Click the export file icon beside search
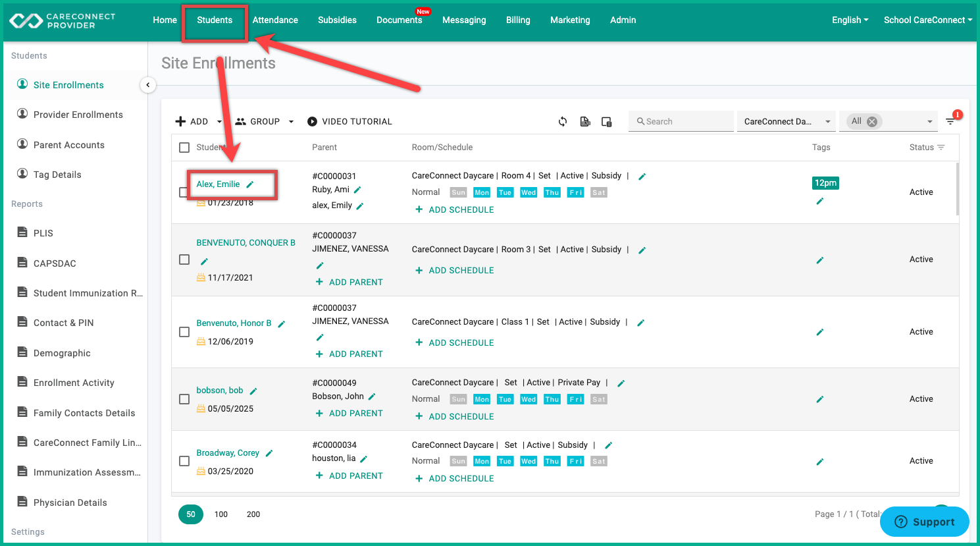 click(x=607, y=122)
